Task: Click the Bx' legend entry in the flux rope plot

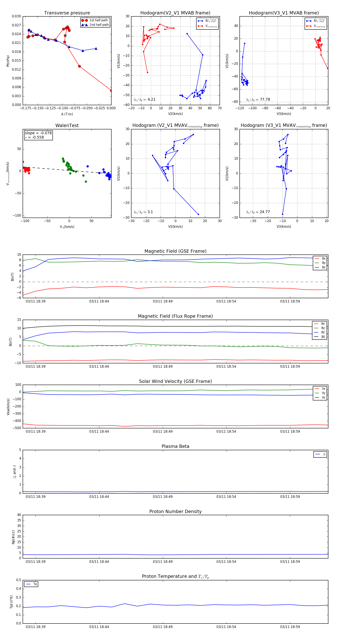Action: [320, 324]
